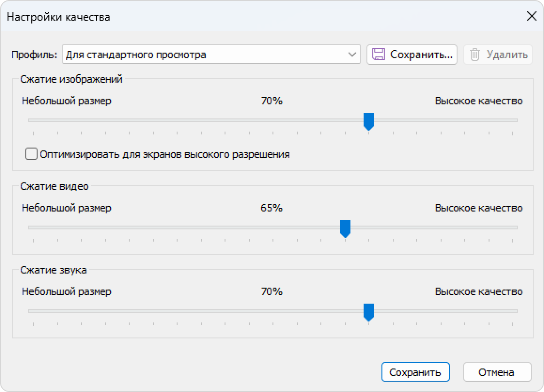Click the trash can icon next to Удалить
Viewport: 544px width, 392px height.
[474, 55]
